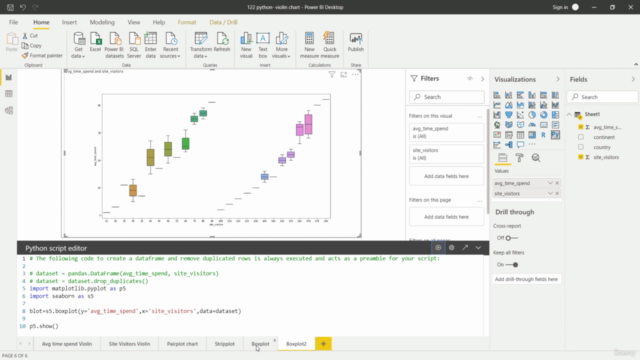Open the Format ribbon tab
The image size is (640, 360).
click(x=187, y=22)
